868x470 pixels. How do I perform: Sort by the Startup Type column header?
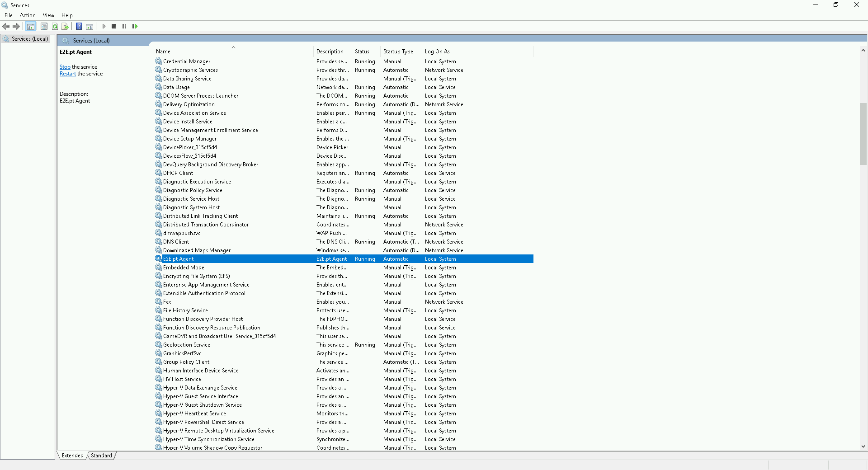point(398,52)
